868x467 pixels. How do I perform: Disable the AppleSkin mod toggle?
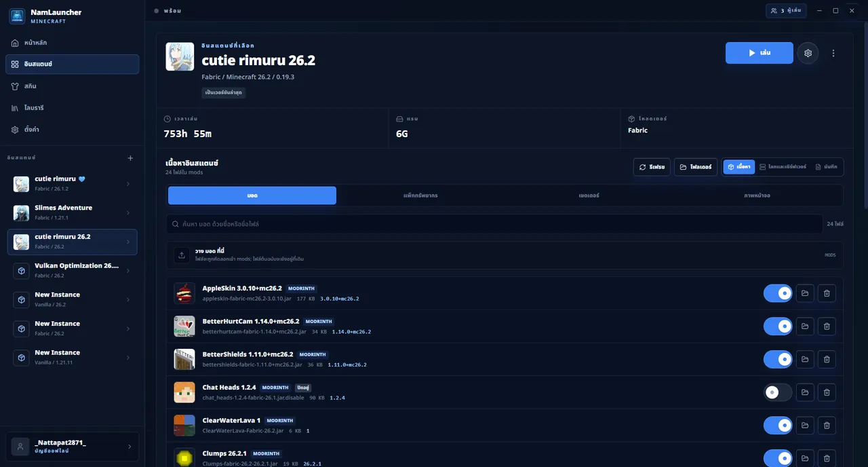(x=778, y=293)
